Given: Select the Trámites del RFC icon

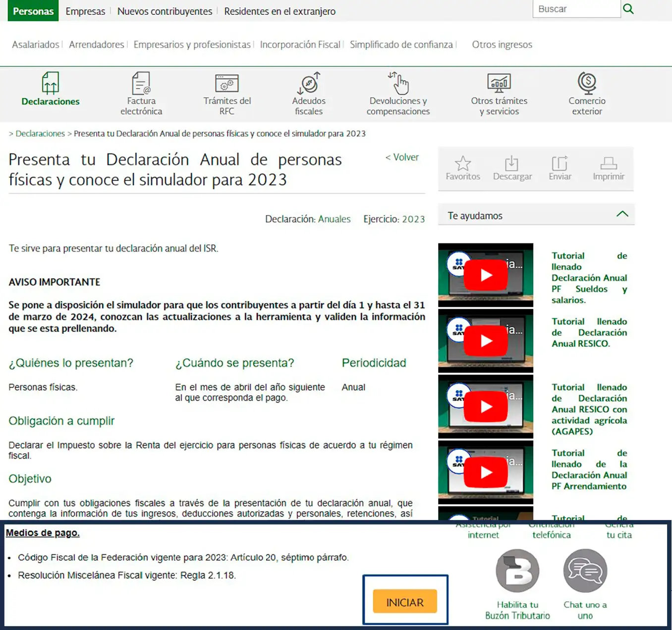Looking at the screenshot, I should (227, 93).
